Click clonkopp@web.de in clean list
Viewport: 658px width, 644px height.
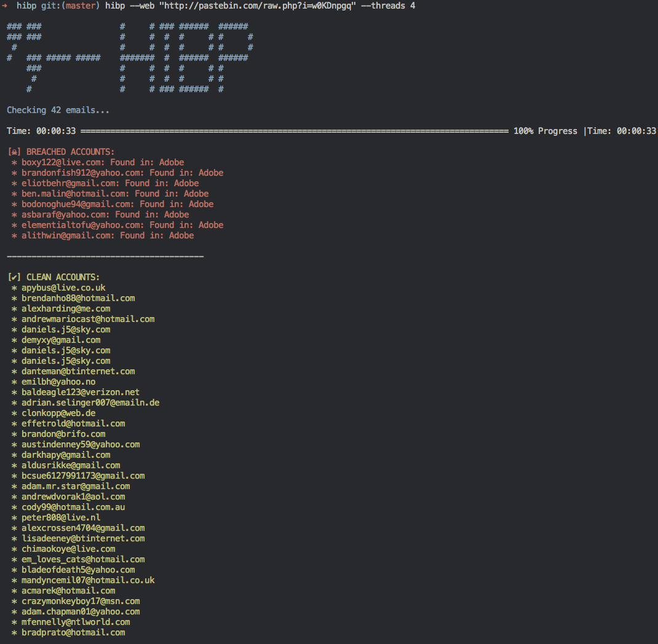pyautogui.click(x=58, y=414)
